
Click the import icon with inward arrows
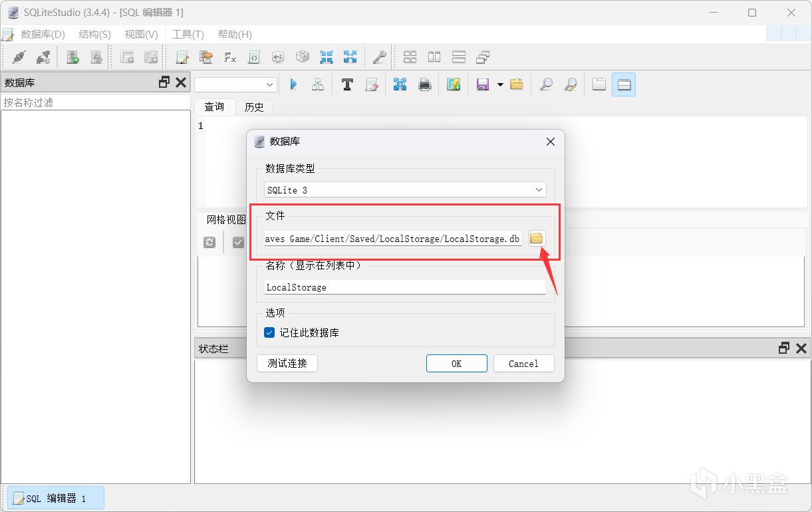[327, 58]
